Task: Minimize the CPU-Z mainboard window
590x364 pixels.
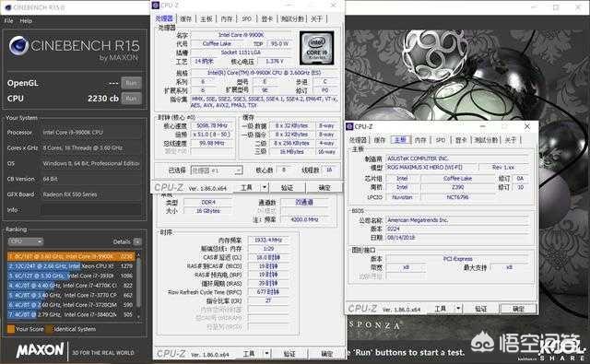Action: [x=483, y=126]
